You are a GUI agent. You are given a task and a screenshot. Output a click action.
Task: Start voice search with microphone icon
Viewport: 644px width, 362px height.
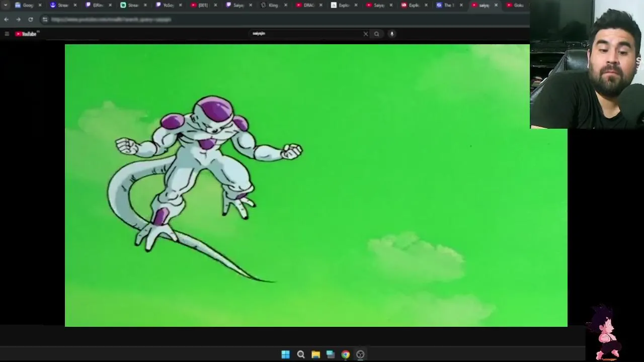click(x=392, y=34)
